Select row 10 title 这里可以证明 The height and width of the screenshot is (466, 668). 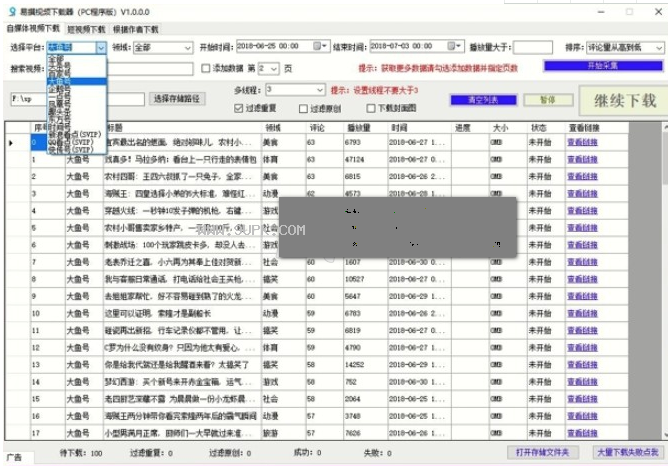tap(182, 314)
